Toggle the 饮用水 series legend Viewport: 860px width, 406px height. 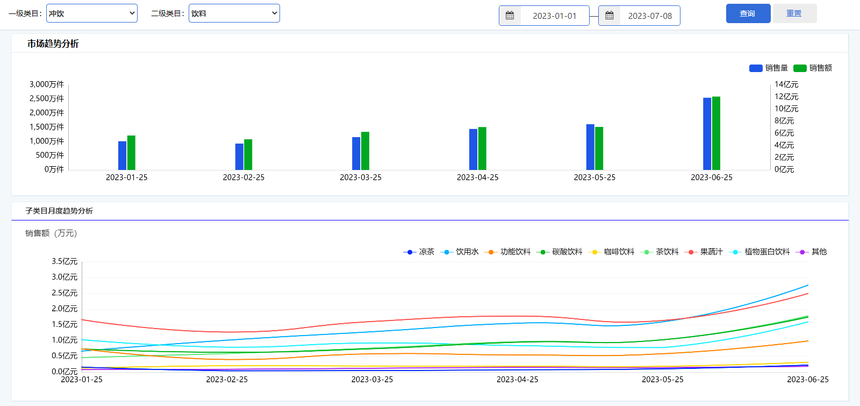click(x=460, y=252)
